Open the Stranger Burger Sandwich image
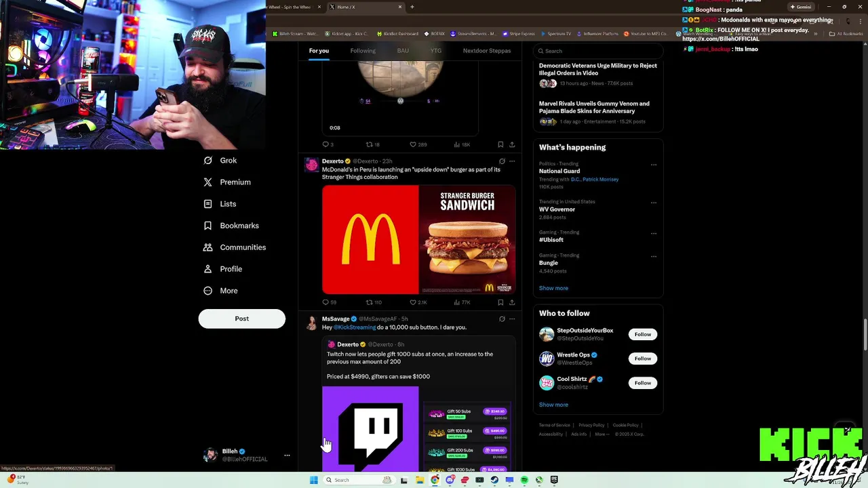This screenshot has height=488, width=868. [467, 239]
